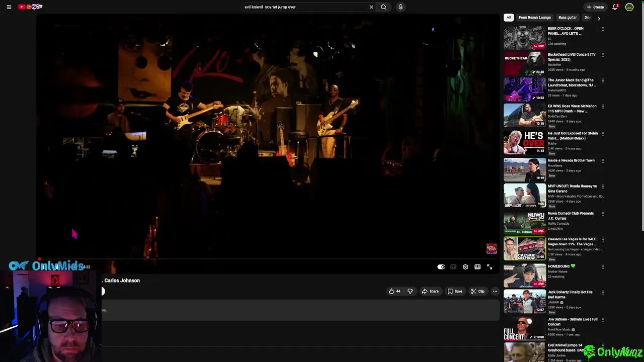The height and width of the screenshot is (362, 644).
Task: Expand the video description box
Action: (300, 310)
